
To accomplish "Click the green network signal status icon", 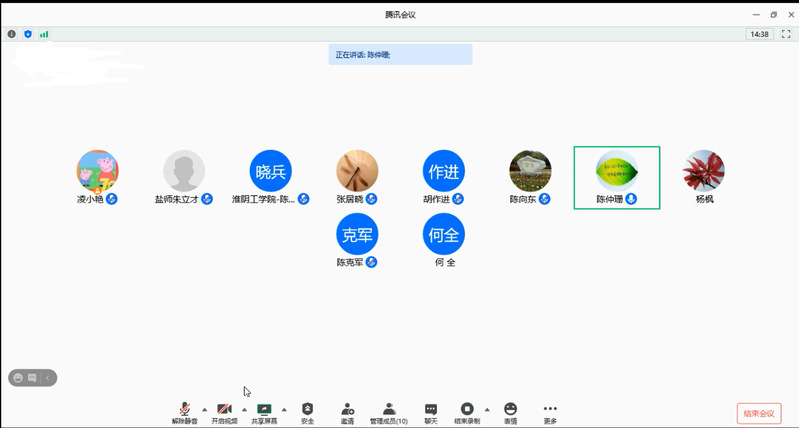I will tap(44, 34).
